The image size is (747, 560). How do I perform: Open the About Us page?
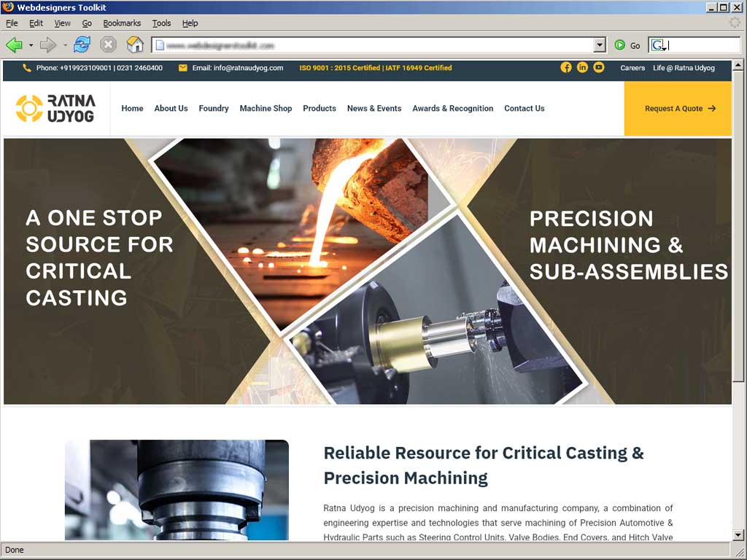pos(171,109)
